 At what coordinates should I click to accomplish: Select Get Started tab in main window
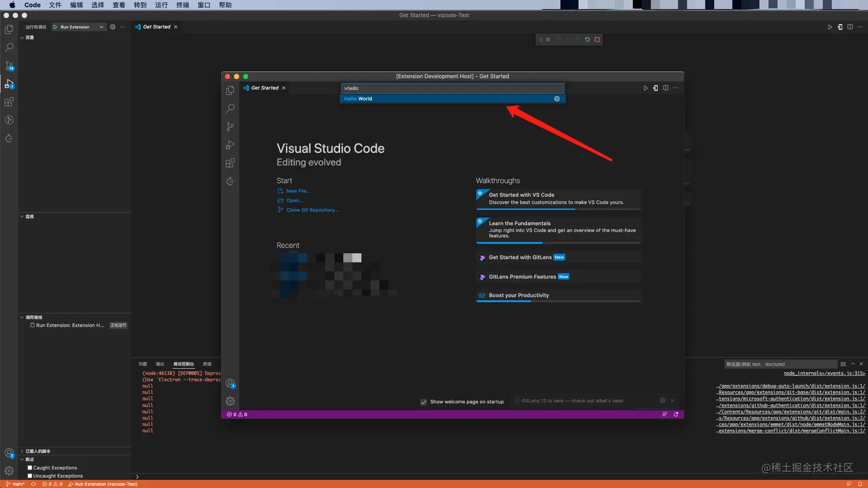point(156,27)
